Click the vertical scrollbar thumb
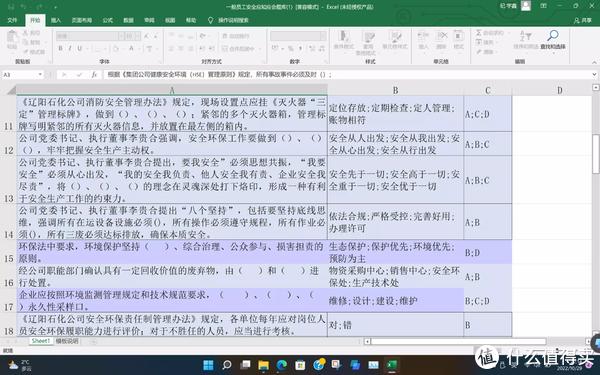 595,154
